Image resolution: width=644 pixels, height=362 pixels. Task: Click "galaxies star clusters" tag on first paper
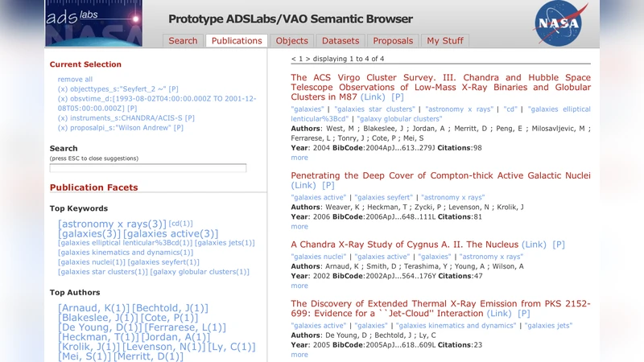[x=374, y=109]
